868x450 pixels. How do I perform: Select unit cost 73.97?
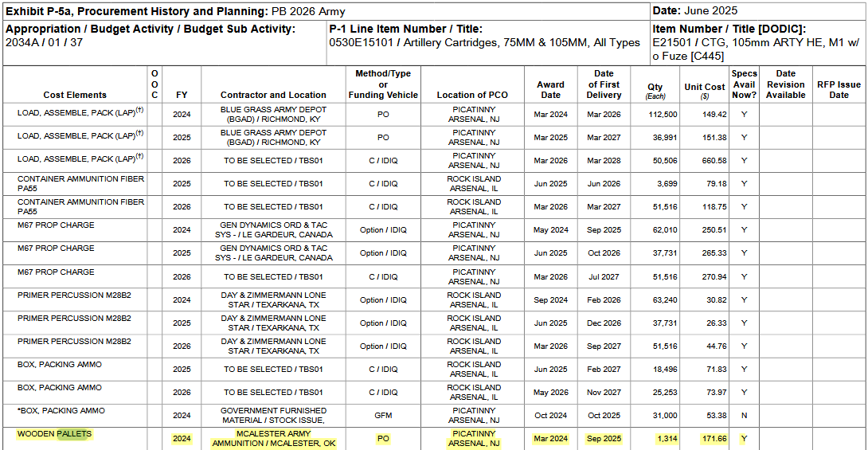tap(717, 393)
